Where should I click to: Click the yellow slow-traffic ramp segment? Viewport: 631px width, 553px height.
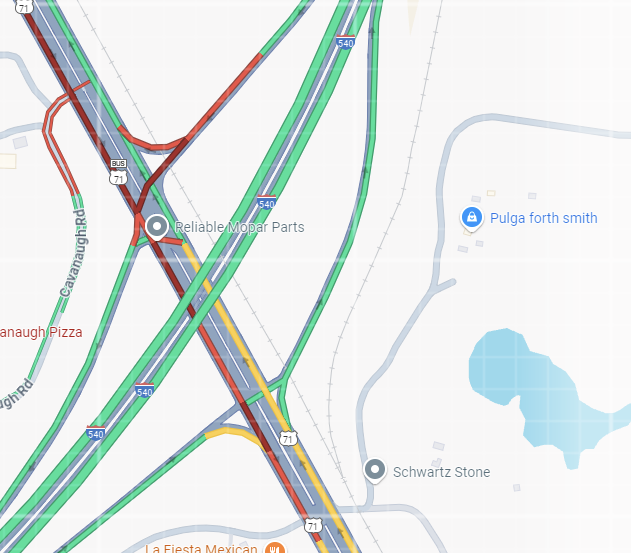click(233, 434)
